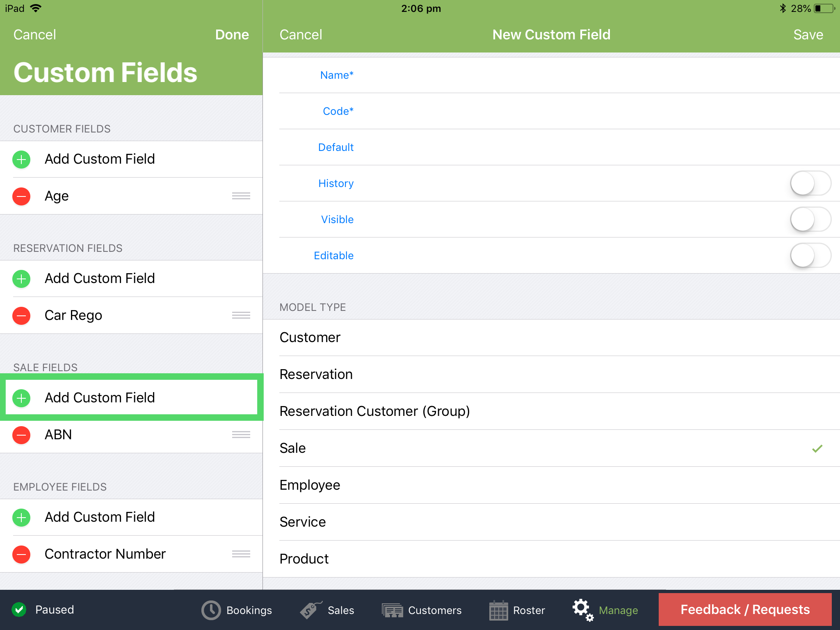Image resolution: width=840 pixels, height=630 pixels.
Task: Open the Contractor Number field label
Action: (105, 554)
